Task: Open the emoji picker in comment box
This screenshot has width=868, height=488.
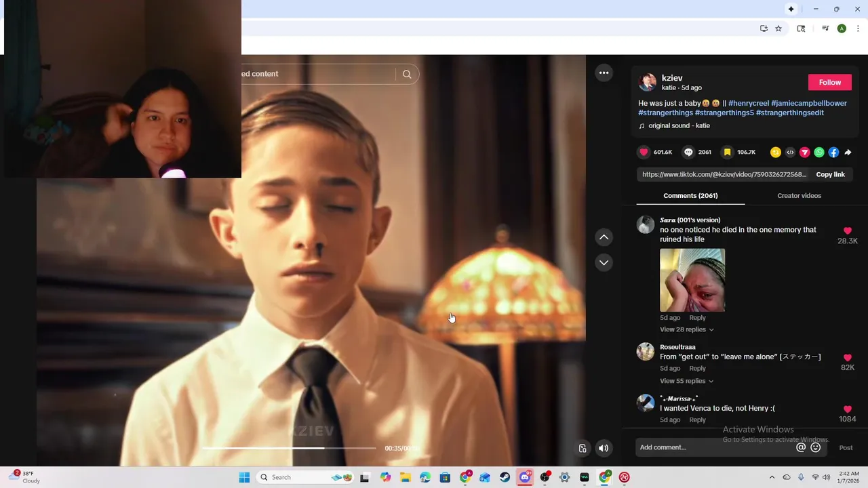Action: pos(816,447)
